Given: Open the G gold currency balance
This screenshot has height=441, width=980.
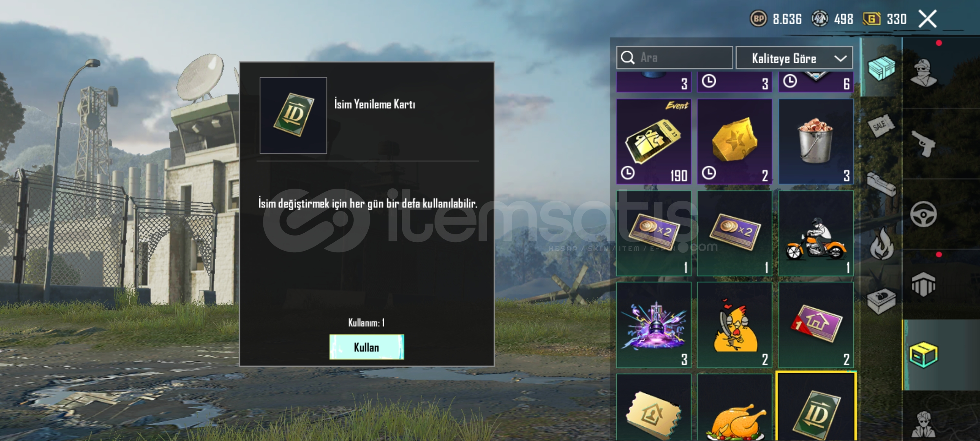Looking at the screenshot, I should pos(884,19).
